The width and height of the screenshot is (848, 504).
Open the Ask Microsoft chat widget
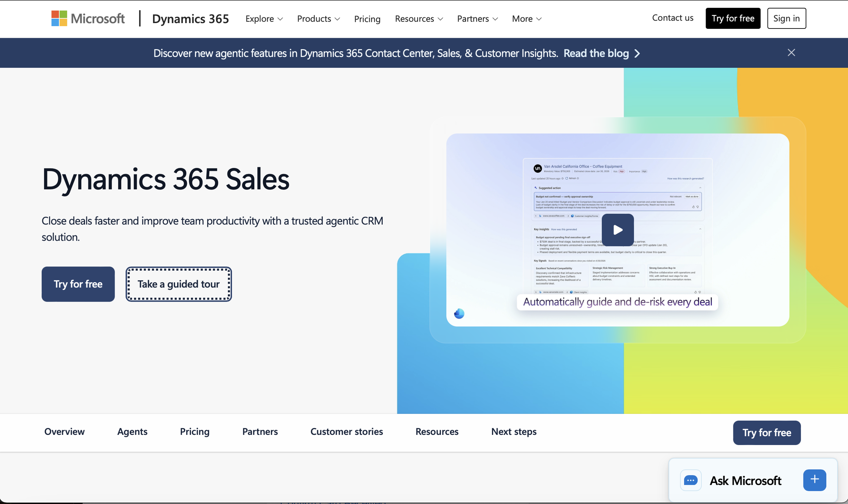coord(753,480)
